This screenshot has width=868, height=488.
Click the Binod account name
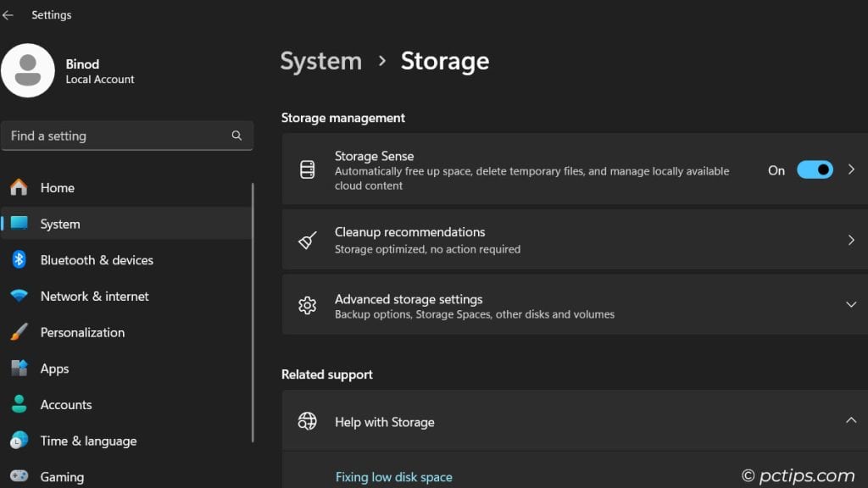[x=82, y=64]
